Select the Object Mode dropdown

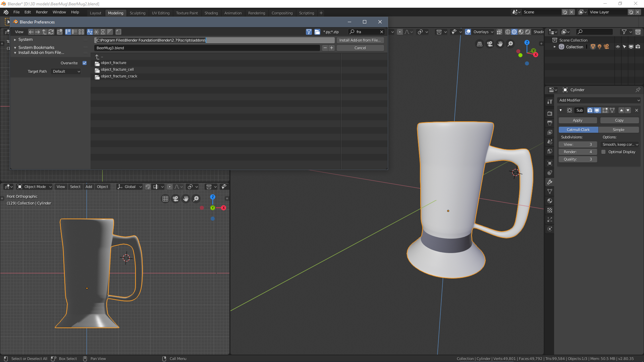[35, 186]
